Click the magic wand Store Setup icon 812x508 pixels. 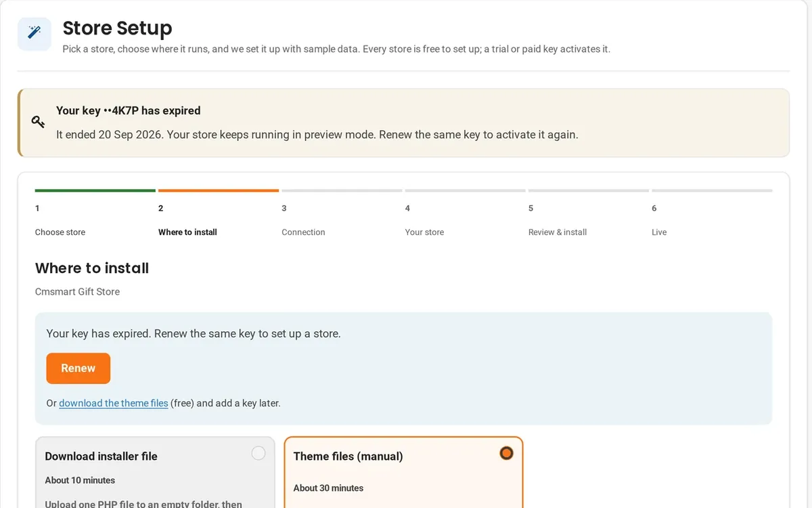[x=34, y=34]
